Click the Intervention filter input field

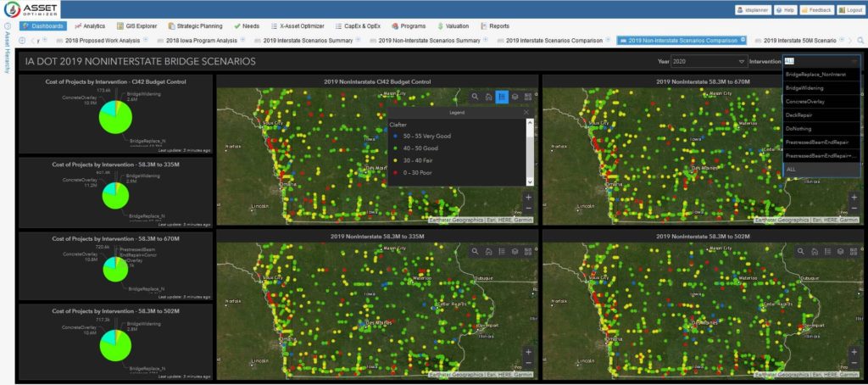click(818, 61)
